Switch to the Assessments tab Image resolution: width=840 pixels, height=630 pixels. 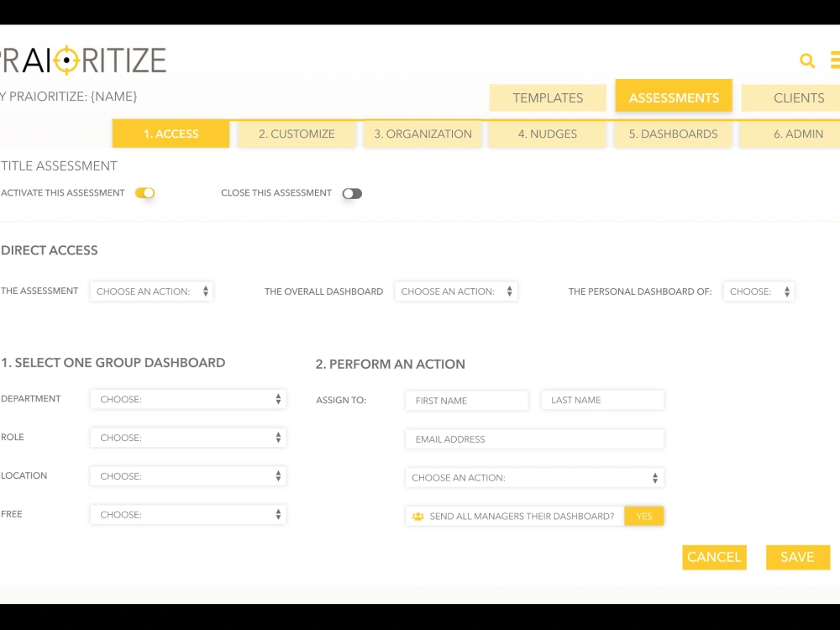click(674, 96)
